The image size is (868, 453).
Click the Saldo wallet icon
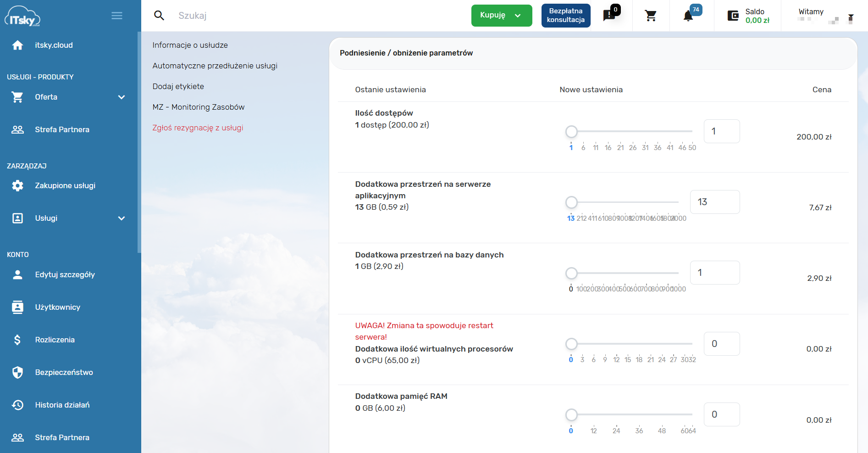(733, 16)
